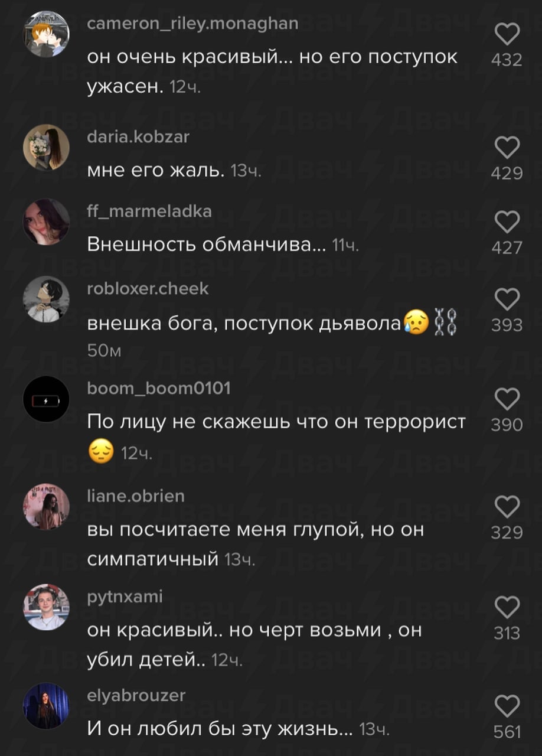Open the username robloxer.cheek
This screenshot has height=756, width=542.
coord(148,288)
